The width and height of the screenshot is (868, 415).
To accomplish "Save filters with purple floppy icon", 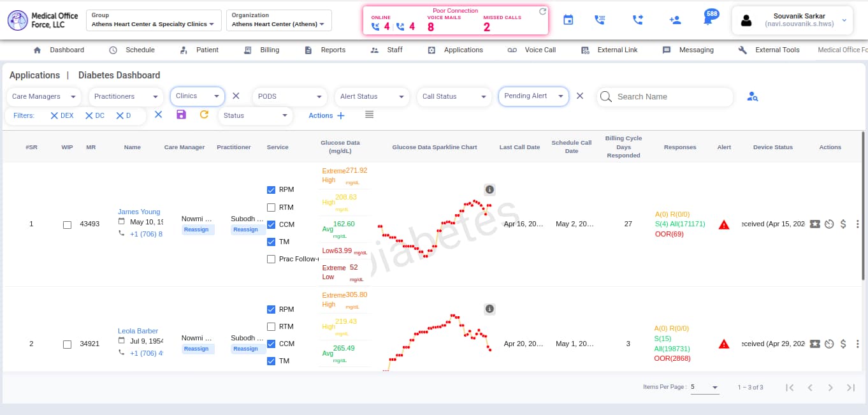I will (x=181, y=115).
